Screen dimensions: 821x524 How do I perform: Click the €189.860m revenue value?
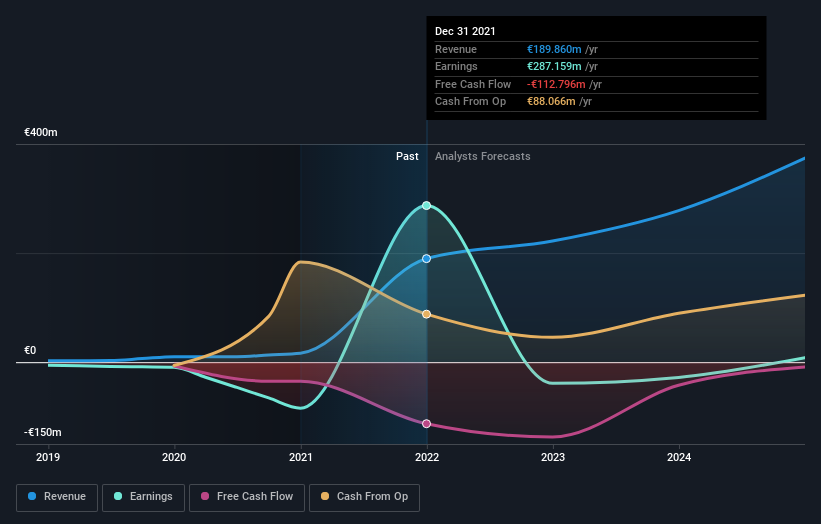click(x=554, y=49)
